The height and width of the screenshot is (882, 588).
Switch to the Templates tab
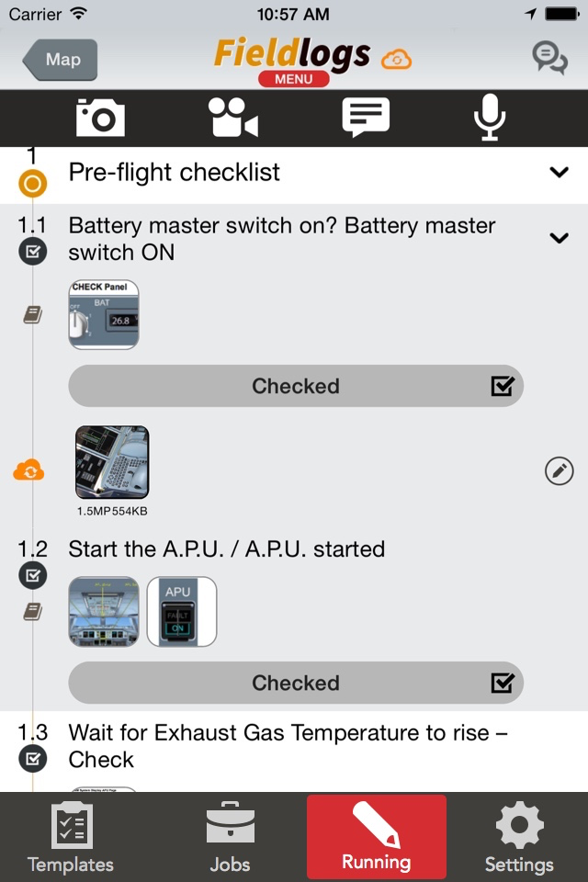[x=71, y=838]
